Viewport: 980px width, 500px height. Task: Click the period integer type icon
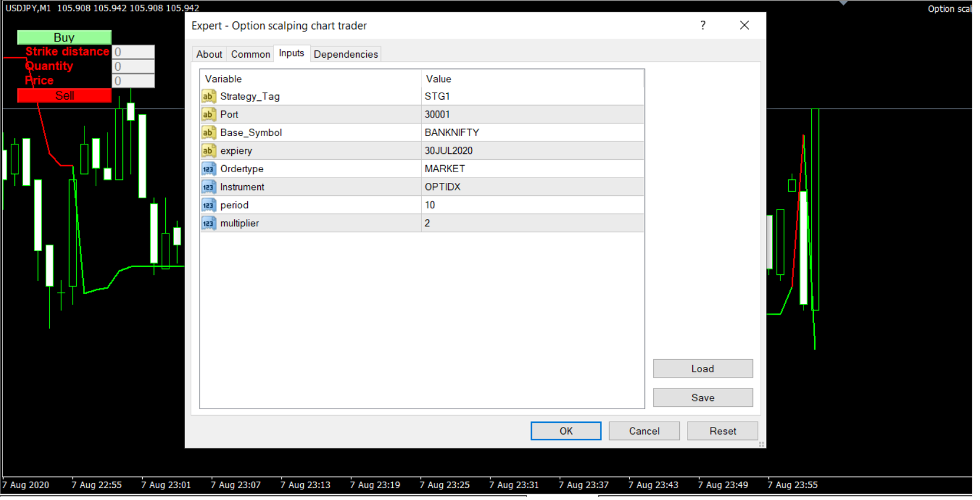[208, 205]
